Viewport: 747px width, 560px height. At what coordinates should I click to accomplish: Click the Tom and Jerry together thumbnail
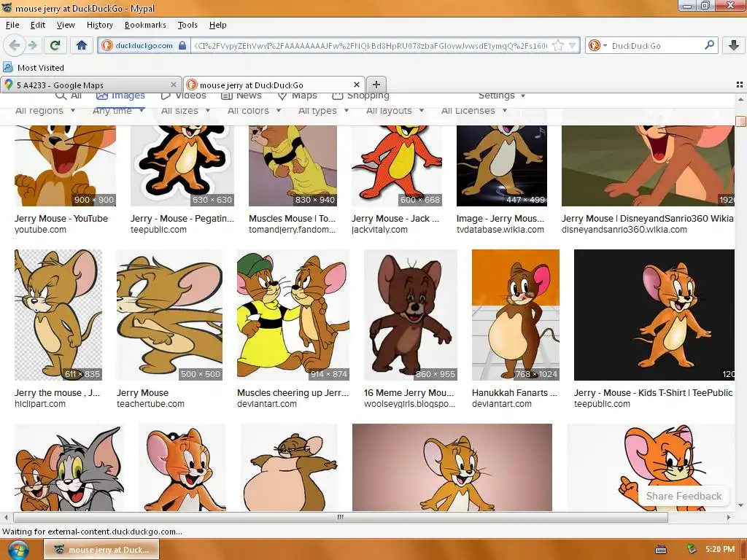(69, 467)
